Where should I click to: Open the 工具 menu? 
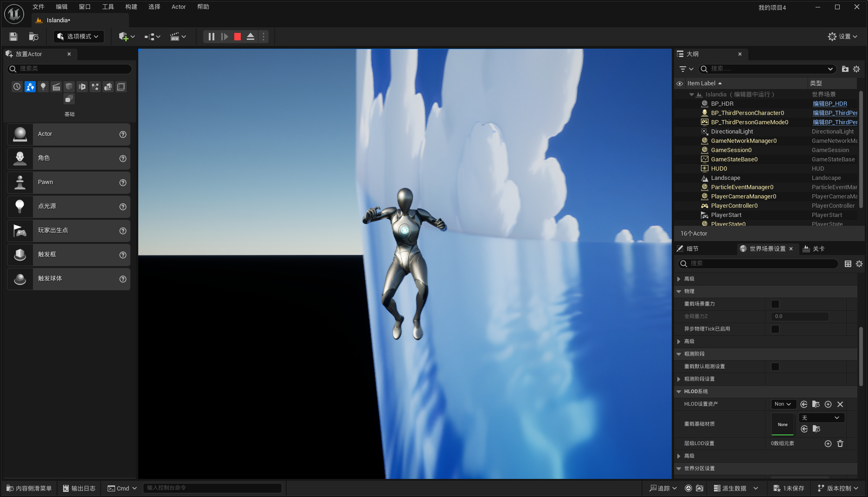tap(108, 7)
